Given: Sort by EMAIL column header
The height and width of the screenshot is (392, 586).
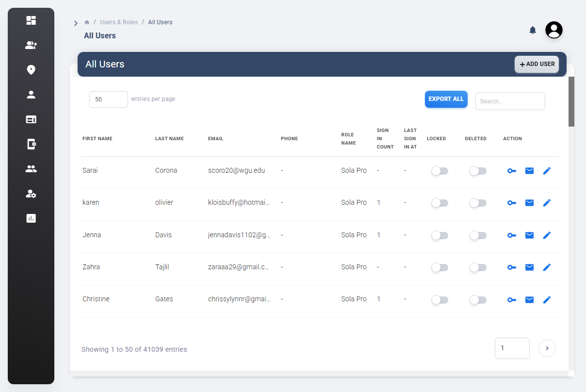Looking at the screenshot, I should 216,139.
